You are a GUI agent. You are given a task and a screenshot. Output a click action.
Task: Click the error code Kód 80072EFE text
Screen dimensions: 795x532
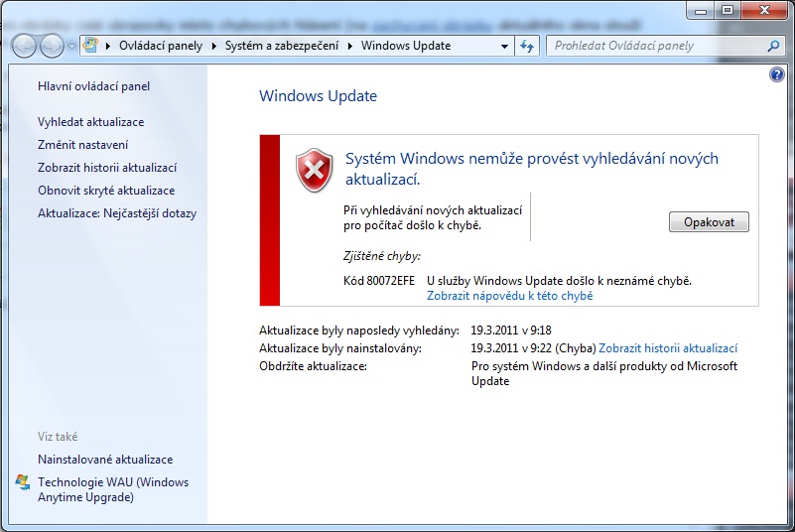[x=379, y=281]
